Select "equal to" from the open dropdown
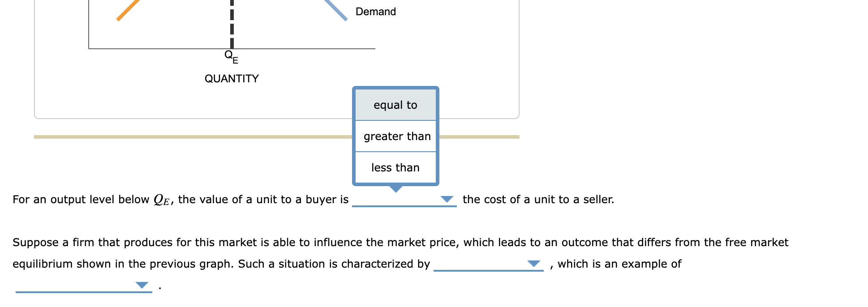 395,105
